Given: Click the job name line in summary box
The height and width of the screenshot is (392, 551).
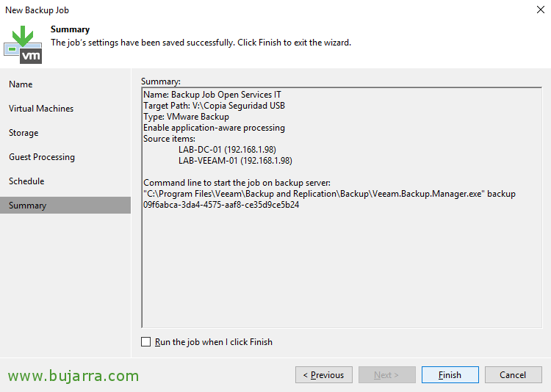Looking at the screenshot, I should pyautogui.click(x=212, y=95).
